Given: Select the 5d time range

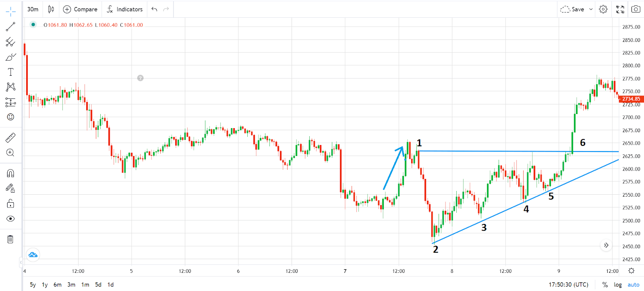Looking at the screenshot, I should (98, 285).
